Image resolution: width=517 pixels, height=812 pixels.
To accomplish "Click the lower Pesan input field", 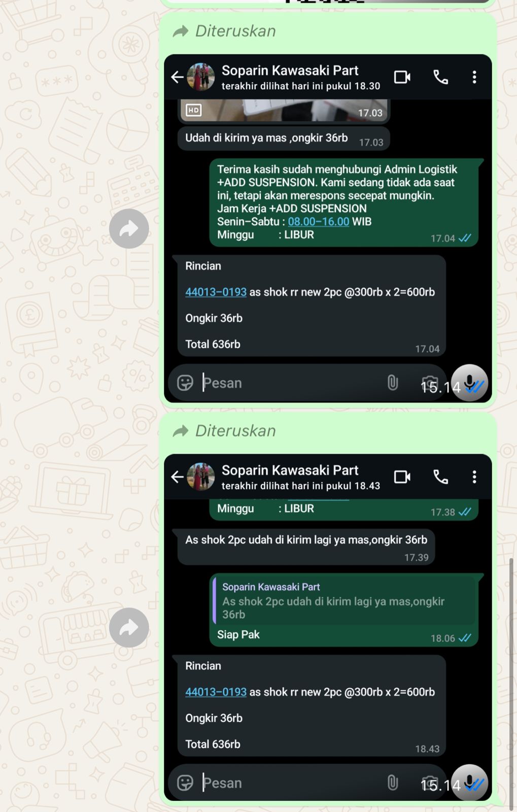I will [x=292, y=783].
